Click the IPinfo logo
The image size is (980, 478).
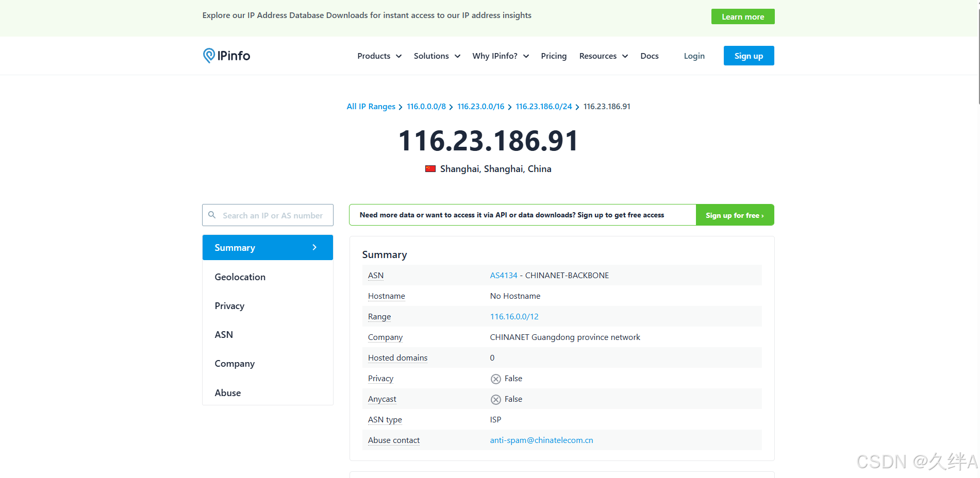point(226,56)
